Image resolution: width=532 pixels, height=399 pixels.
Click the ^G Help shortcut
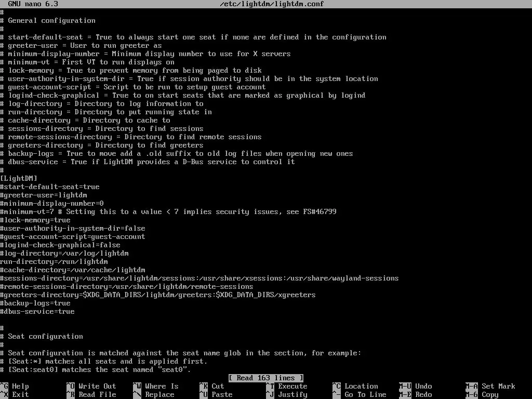click(15, 386)
